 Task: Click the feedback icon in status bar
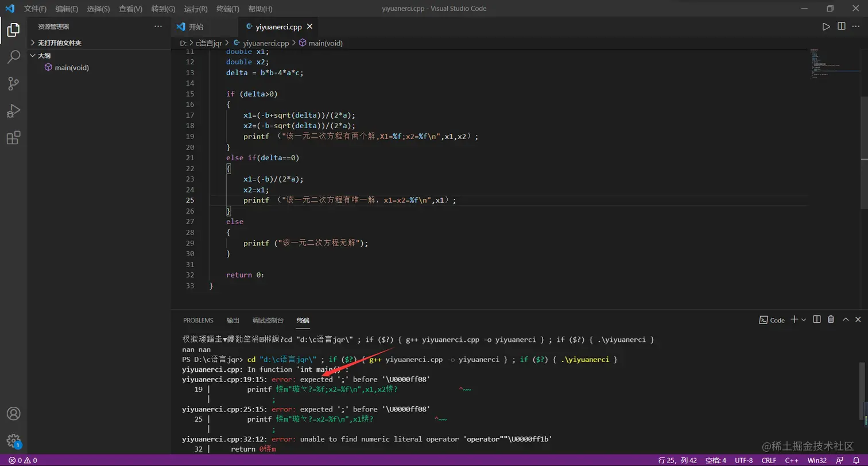click(x=840, y=460)
